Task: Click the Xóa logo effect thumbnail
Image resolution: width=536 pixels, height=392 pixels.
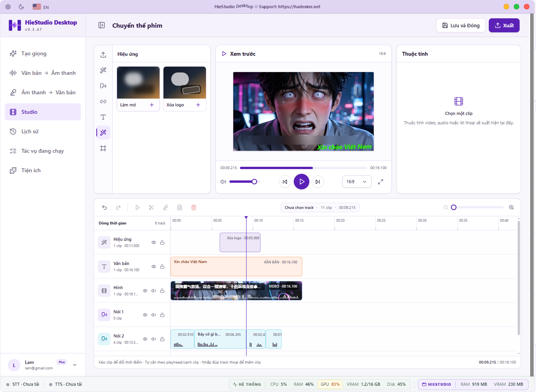Action: [185, 83]
